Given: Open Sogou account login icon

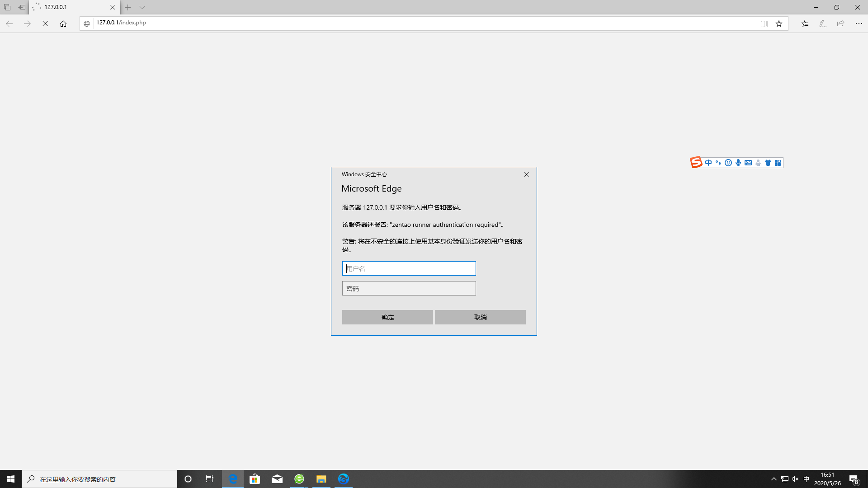Looking at the screenshot, I should 758,163.
